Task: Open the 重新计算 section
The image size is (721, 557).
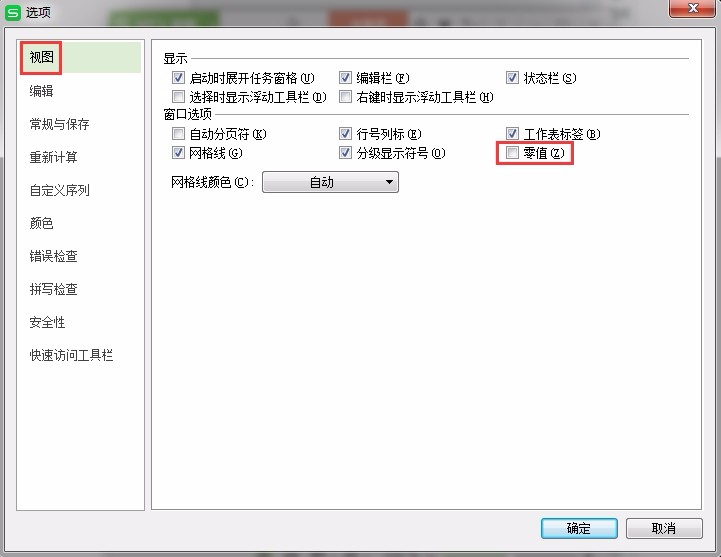Action: click(x=53, y=157)
